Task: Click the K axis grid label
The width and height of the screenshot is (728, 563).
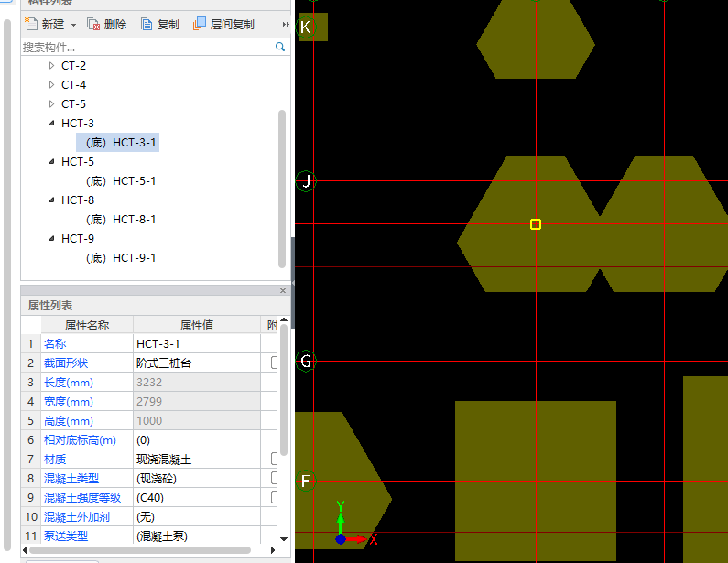Action: click(x=305, y=27)
